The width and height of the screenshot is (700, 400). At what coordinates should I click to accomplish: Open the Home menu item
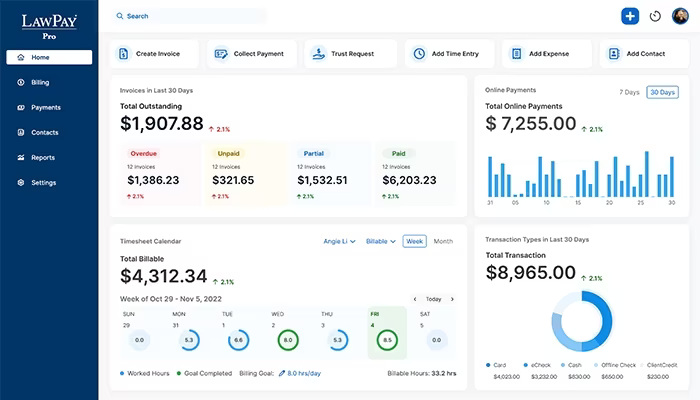coord(49,57)
